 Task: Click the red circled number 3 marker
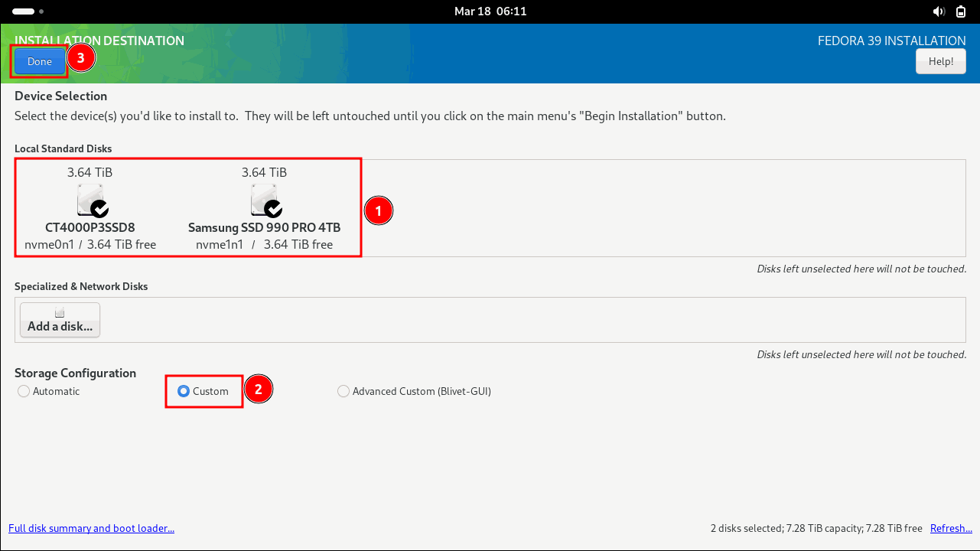[x=81, y=57]
